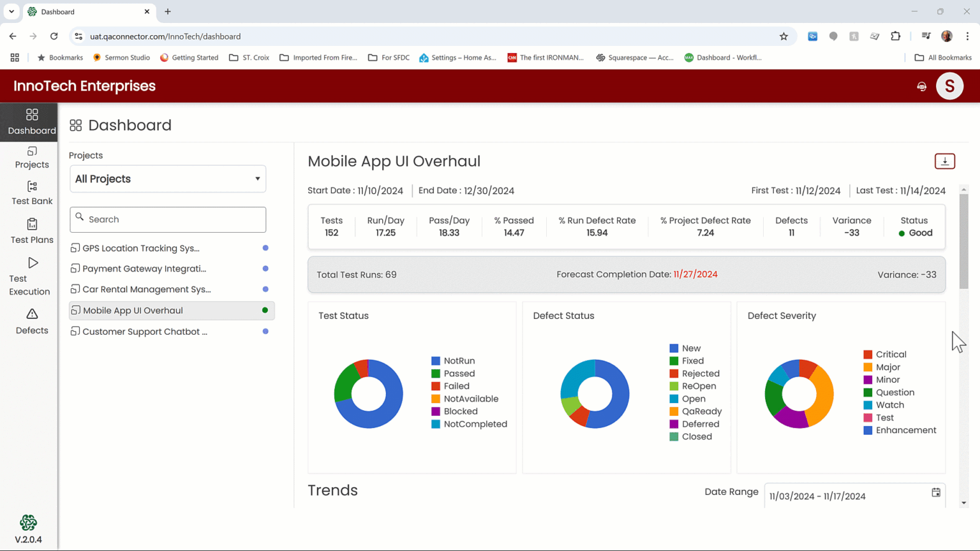The width and height of the screenshot is (980, 551).
Task: Open the Date Range picker field
Action: 854,496
